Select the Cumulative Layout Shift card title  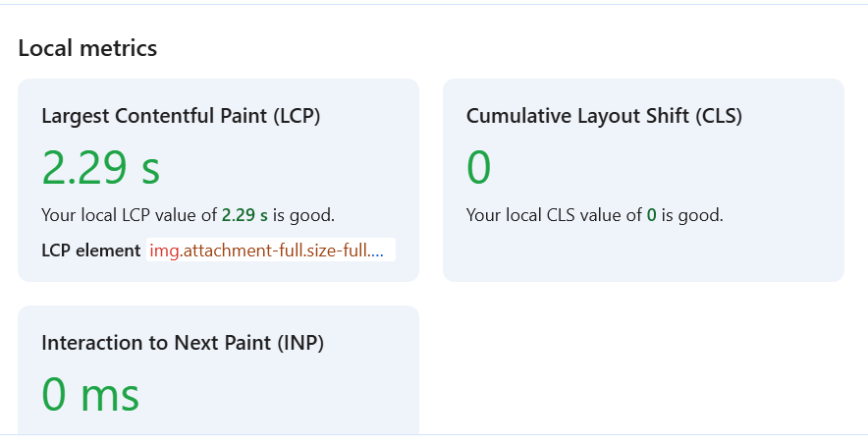coord(604,116)
